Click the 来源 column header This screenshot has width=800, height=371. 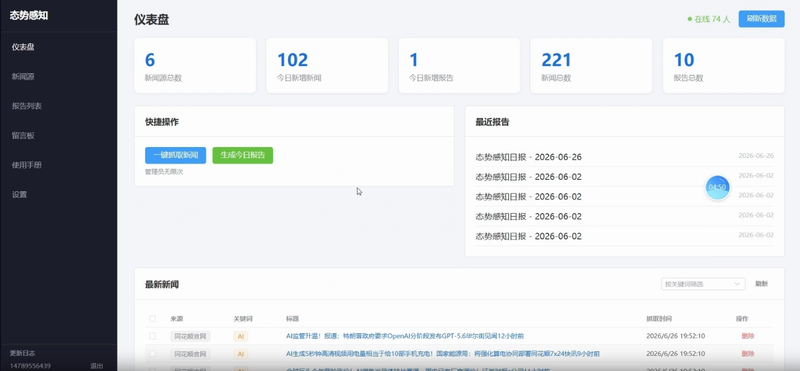[177, 318]
